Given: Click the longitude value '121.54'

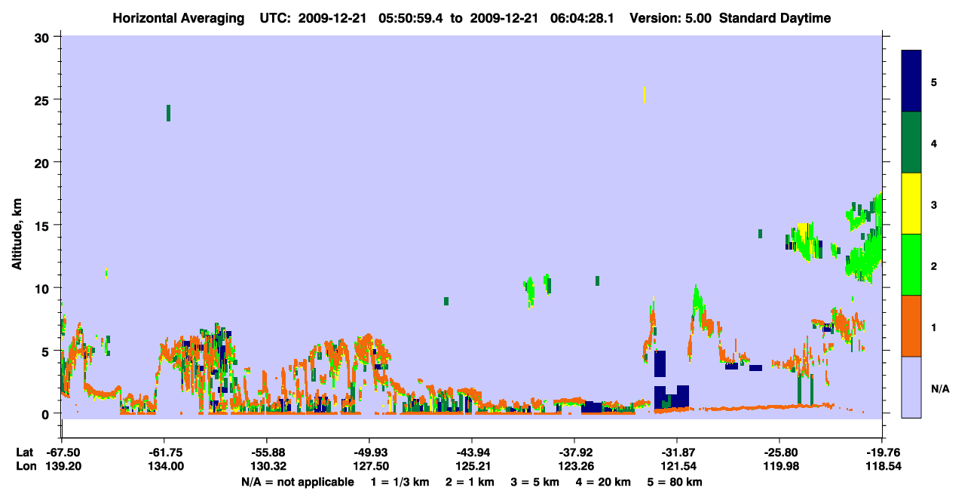Looking at the screenshot, I should coord(677,467).
